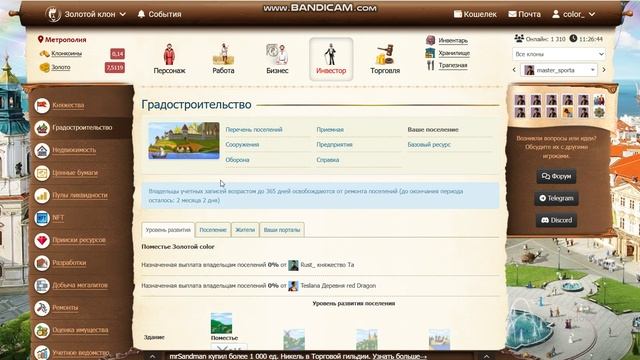Open Перечень поселений link
The image size is (640, 360).
[x=254, y=129]
